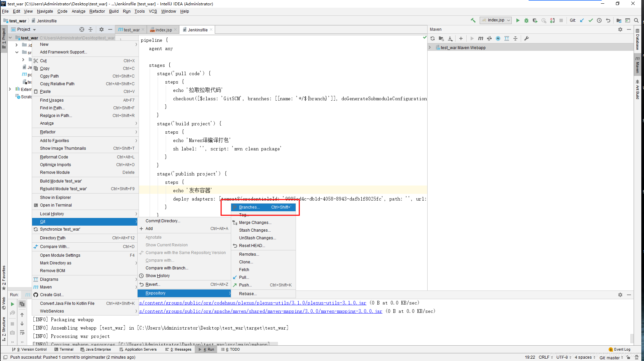Open the 9: Version Control tool window

29,349
